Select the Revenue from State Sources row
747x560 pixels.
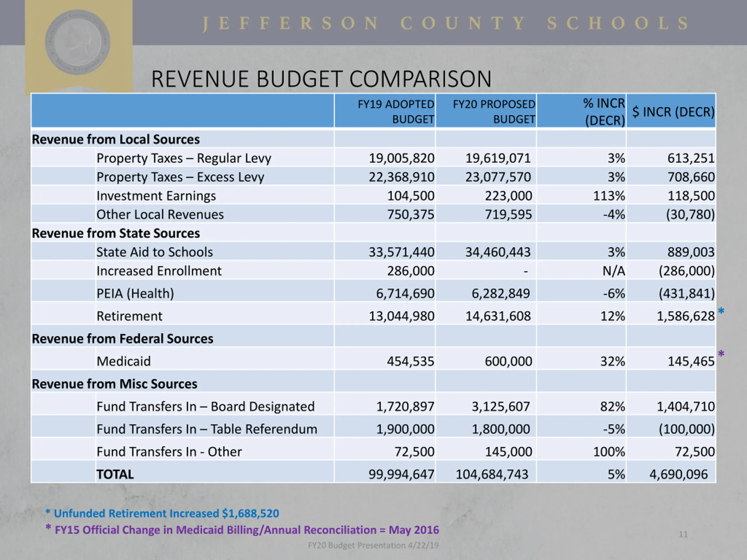[x=116, y=233]
